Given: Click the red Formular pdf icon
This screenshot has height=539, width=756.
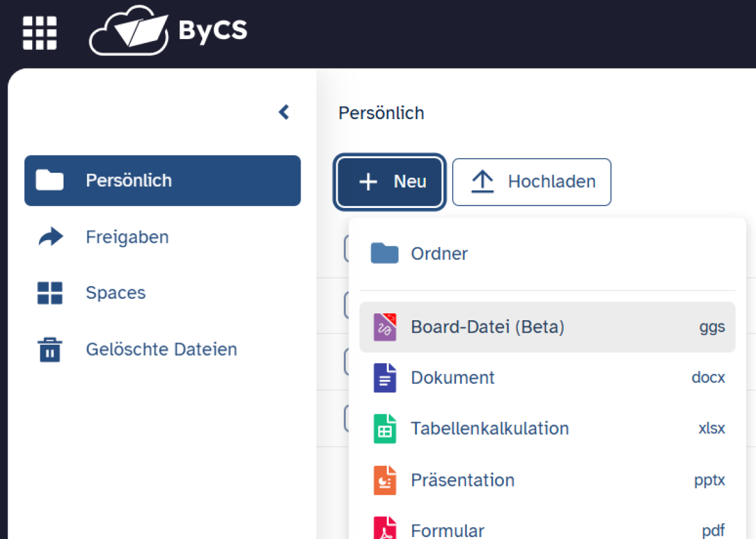Looking at the screenshot, I should tap(384, 528).
